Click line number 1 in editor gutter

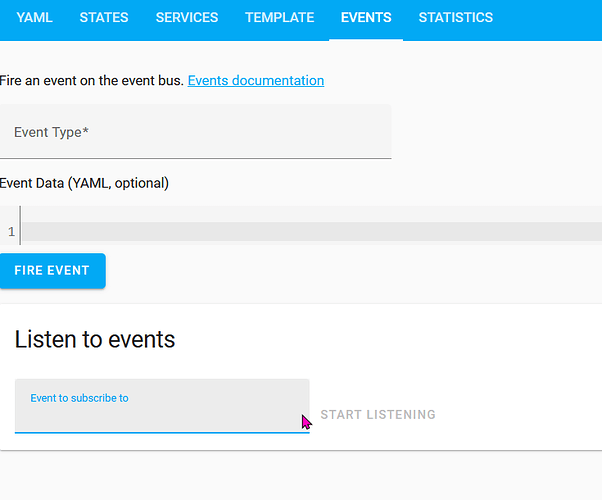tap(11, 232)
